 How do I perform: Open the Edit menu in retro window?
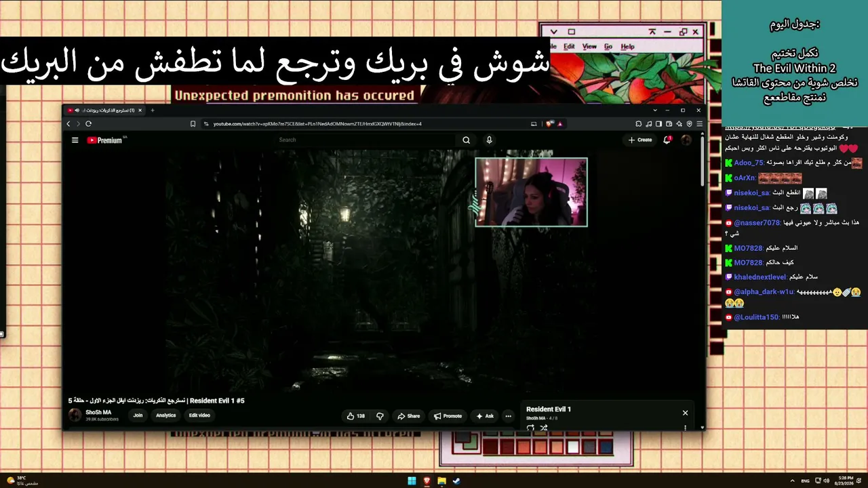pos(569,47)
